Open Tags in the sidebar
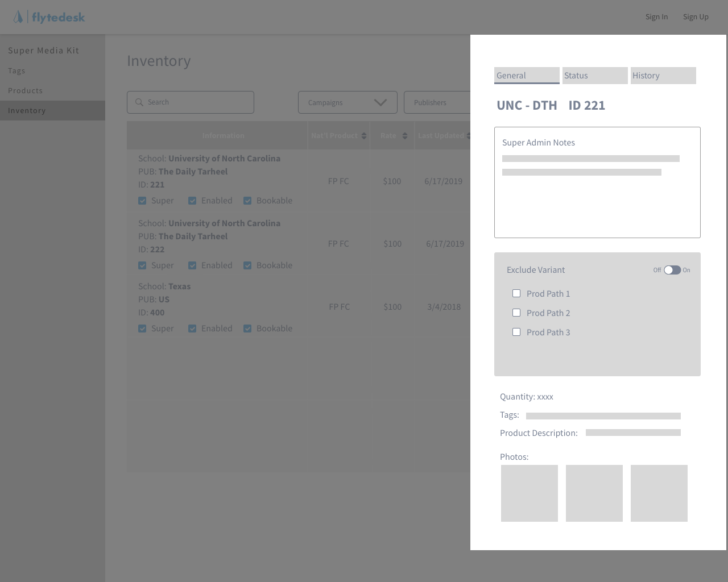Viewport: 728px width, 582px height. click(16, 70)
